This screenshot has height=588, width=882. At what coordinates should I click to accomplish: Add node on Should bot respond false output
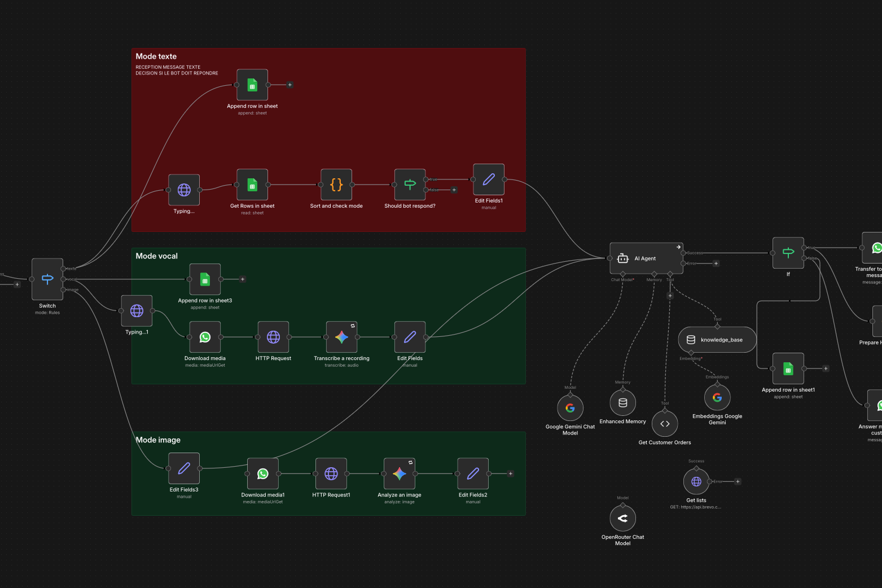(454, 190)
